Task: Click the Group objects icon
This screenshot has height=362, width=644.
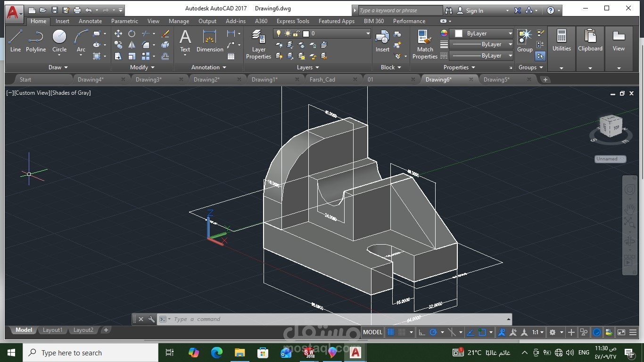Action: (x=525, y=41)
